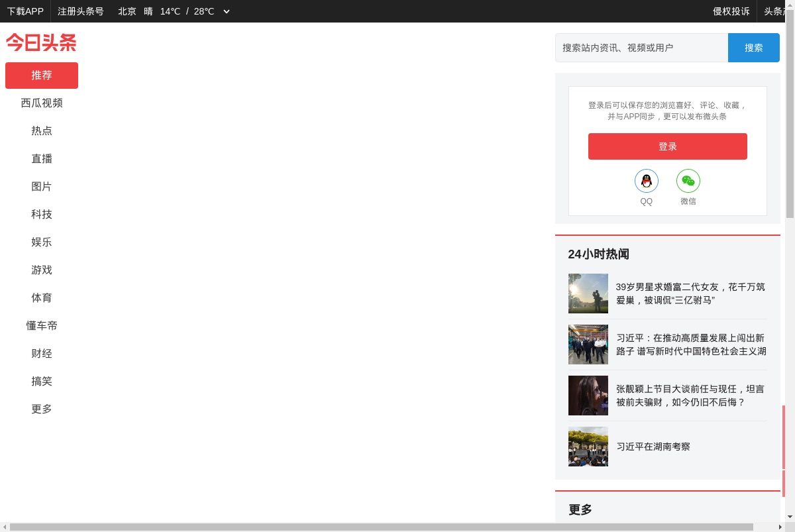Go to the 热点 channel
Screen dimensions: 795x532
pyautogui.click(x=42, y=131)
